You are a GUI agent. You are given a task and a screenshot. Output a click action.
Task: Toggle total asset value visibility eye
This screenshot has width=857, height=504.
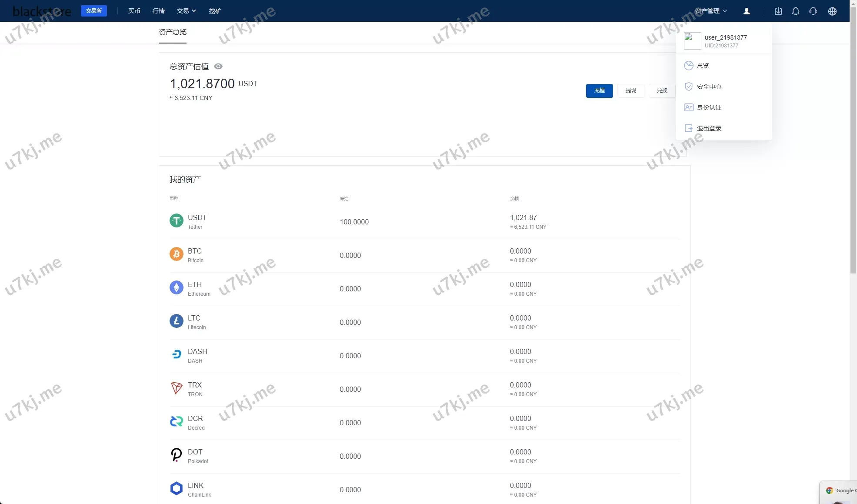coord(218,67)
